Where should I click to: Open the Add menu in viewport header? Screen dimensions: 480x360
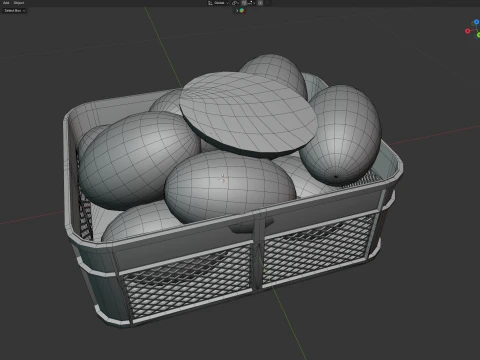tap(6, 3)
